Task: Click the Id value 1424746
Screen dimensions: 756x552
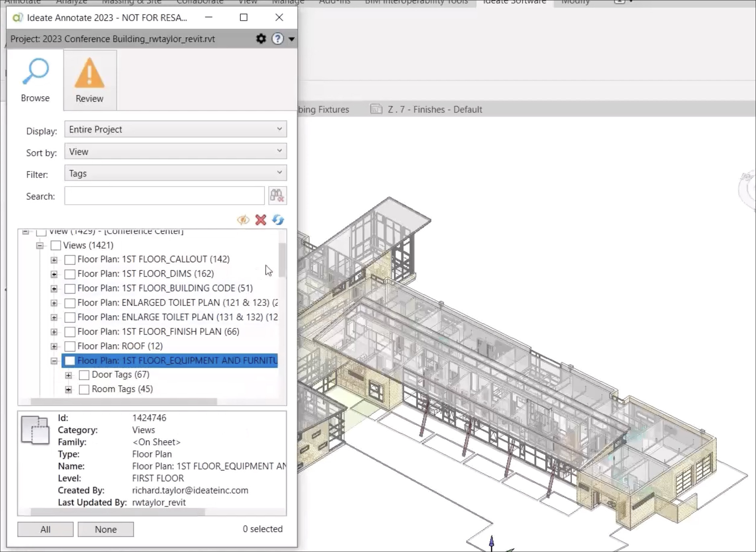Action: pyautogui.click(x=149, y=418)
